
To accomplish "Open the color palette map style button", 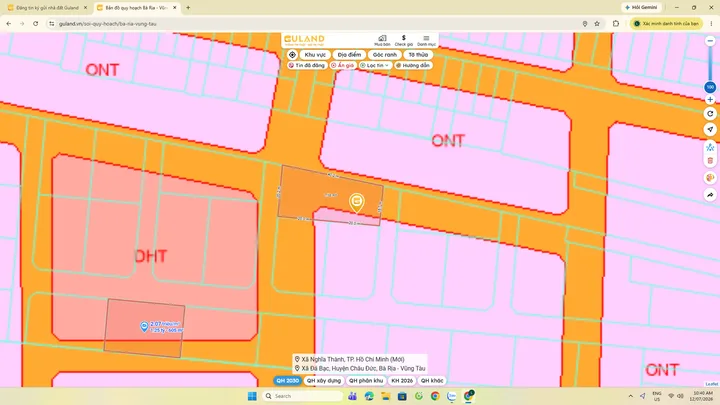I will 710,178.
